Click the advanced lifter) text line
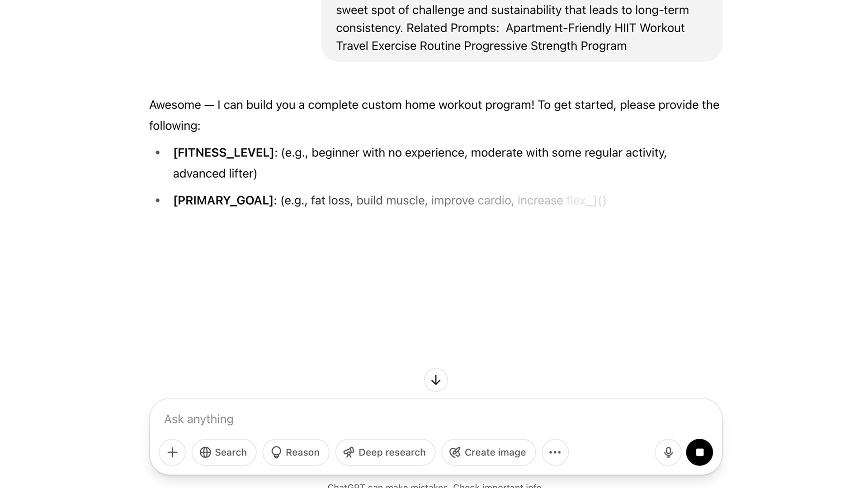 215,174
